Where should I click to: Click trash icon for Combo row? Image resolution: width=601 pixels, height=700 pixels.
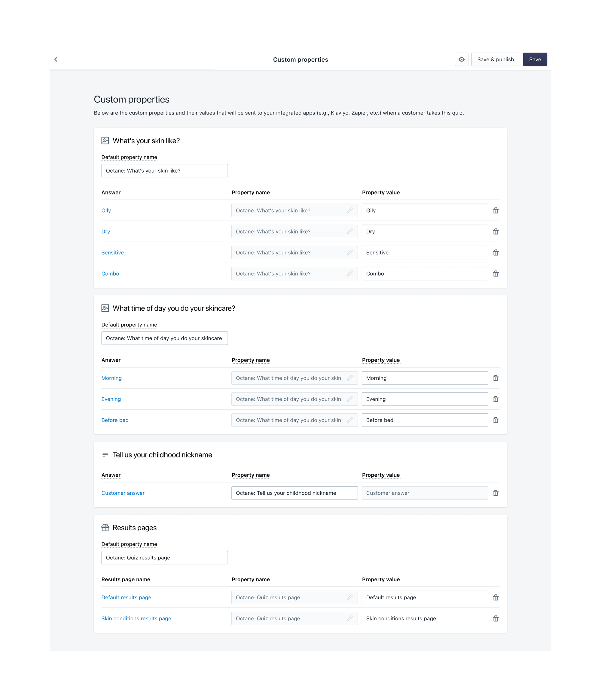point(496,274)
